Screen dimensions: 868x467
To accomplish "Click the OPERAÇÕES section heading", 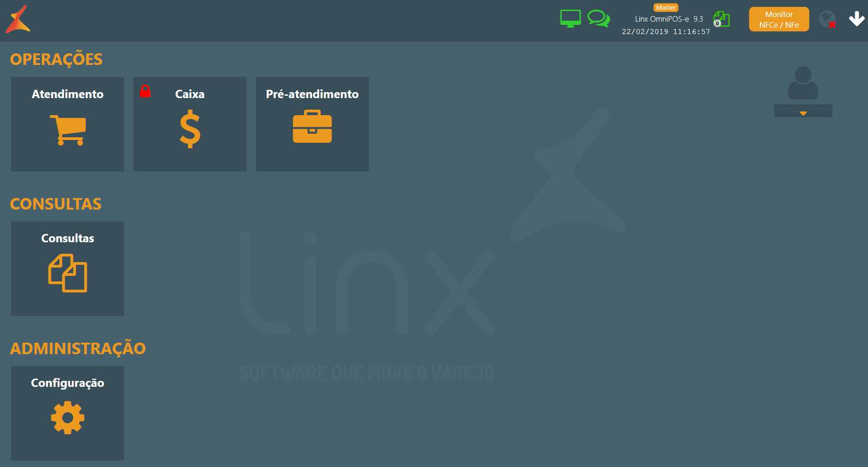I will point(56,59).
